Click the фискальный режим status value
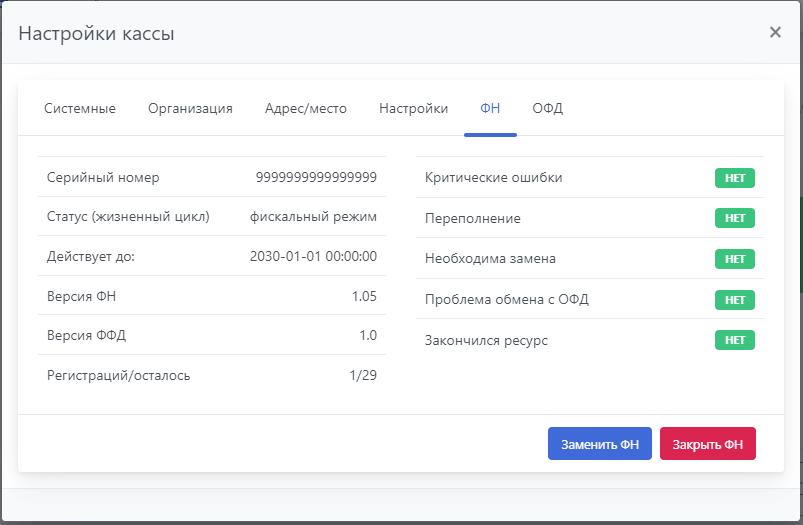Viewport: 803px width, 525px height. tap(313, 216)
